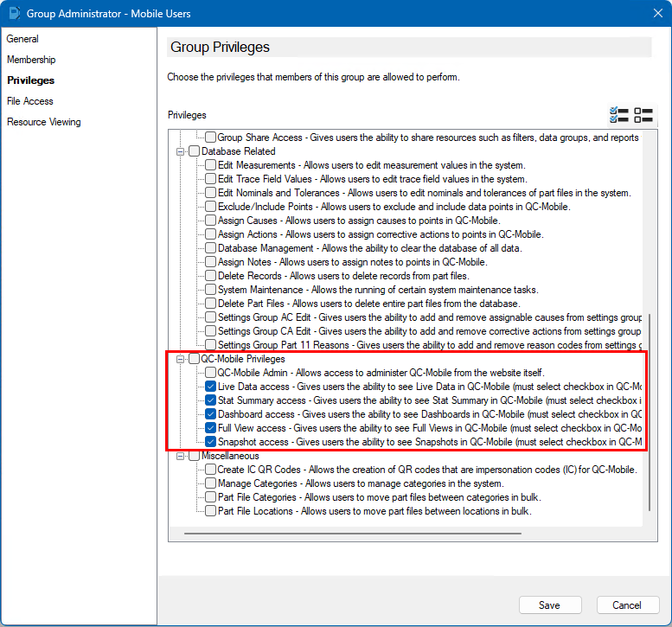This screenshot has width=672, height=627.
Task: Tick Settings Group Part 11 Reasons checkbox
Action: point(210,344)
